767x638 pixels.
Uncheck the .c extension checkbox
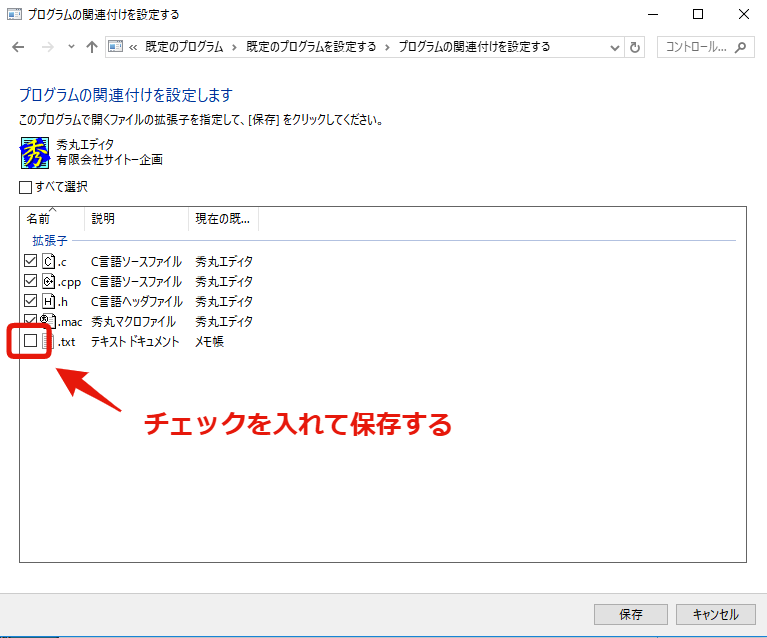point(30,261)
